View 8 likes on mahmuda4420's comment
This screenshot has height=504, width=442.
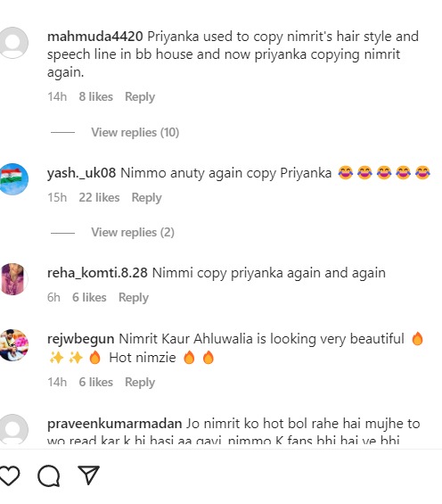coord(96,96)
